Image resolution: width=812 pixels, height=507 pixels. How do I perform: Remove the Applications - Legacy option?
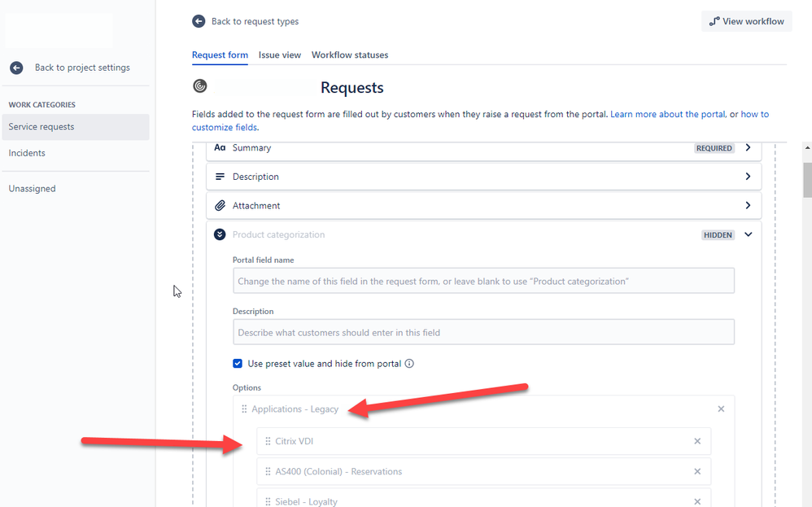[x=721, y=409]
